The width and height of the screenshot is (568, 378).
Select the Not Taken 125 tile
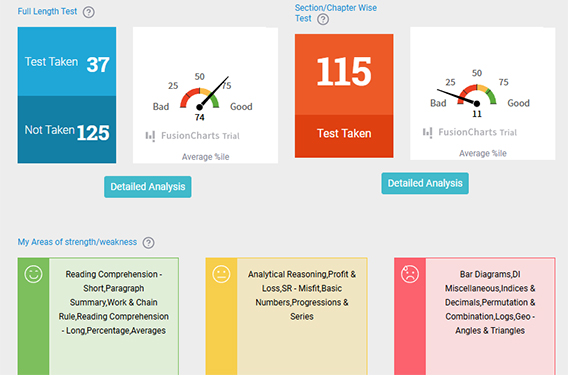[x=67, y=130]
